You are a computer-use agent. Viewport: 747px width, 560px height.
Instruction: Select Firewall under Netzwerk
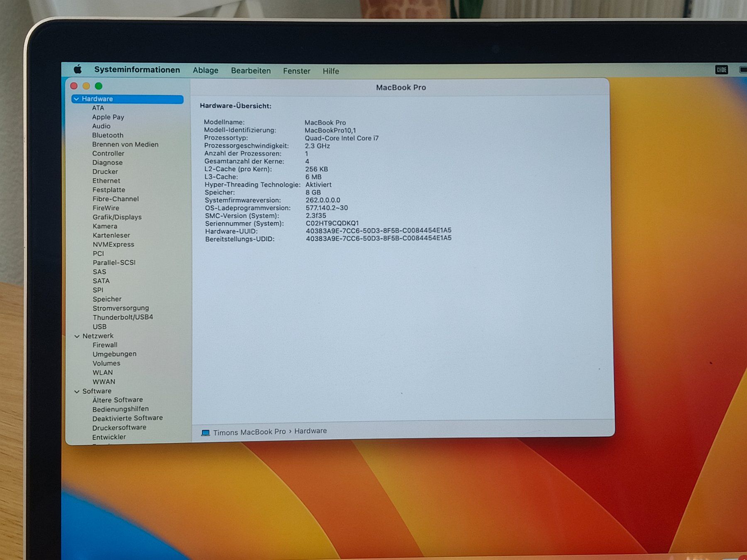pos(105,345)
